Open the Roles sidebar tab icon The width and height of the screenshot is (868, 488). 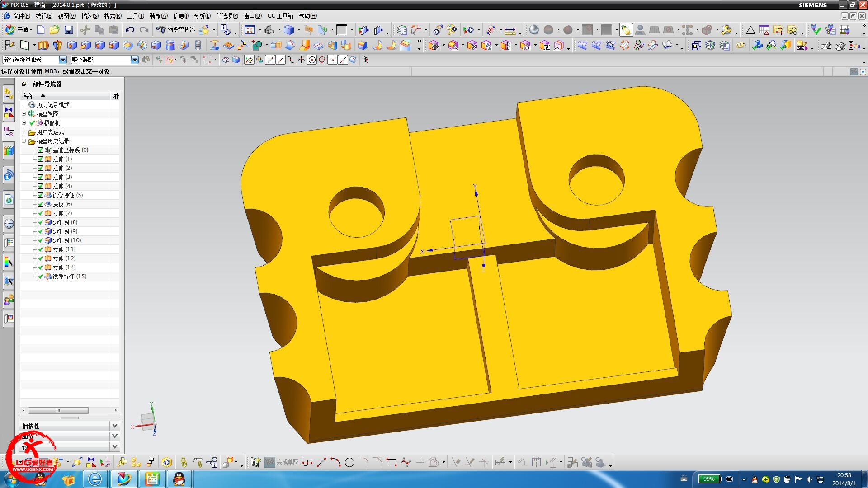tap(9, 300)
